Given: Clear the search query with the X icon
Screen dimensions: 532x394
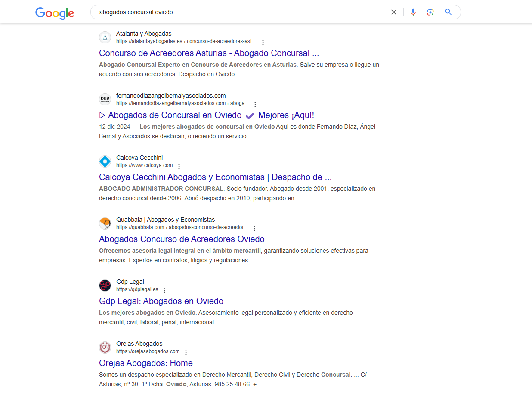Looking at the screenshot, I should coord(393,12).
